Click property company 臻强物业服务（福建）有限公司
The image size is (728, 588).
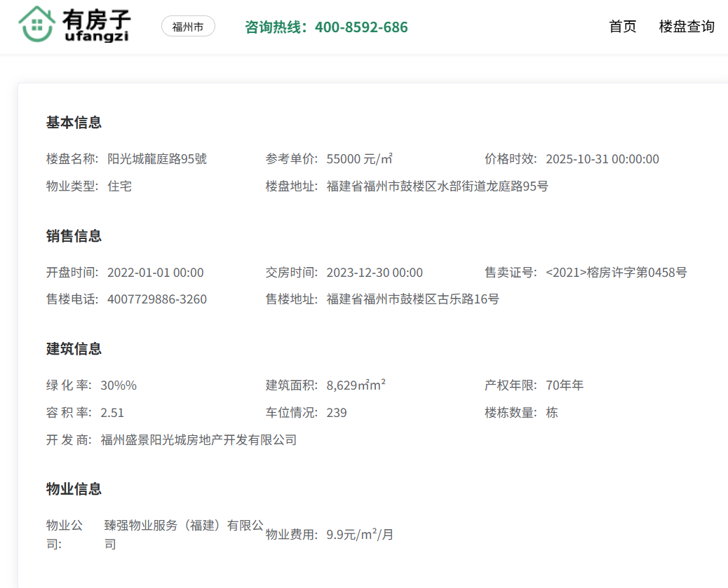tap(184, 526)
